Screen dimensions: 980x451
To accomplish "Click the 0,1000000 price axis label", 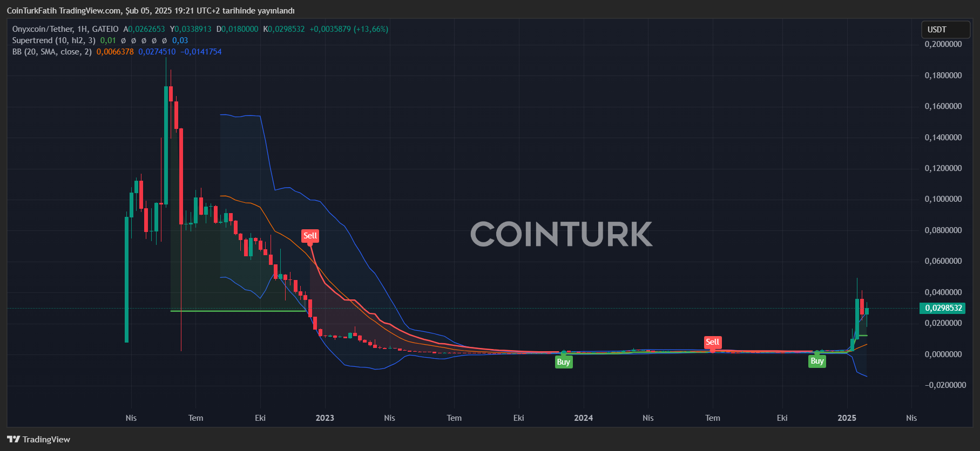I will click(x=943, y=199).
